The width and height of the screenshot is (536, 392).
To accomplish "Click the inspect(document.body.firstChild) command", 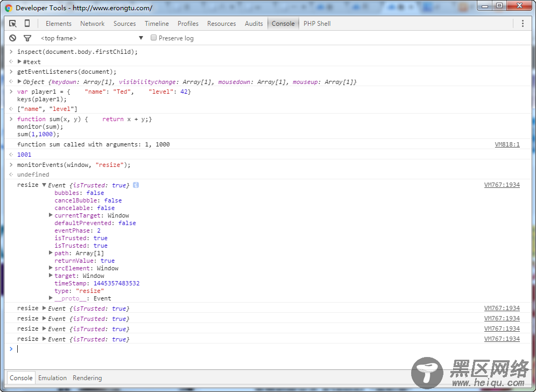I will click(x=77, y=52).
